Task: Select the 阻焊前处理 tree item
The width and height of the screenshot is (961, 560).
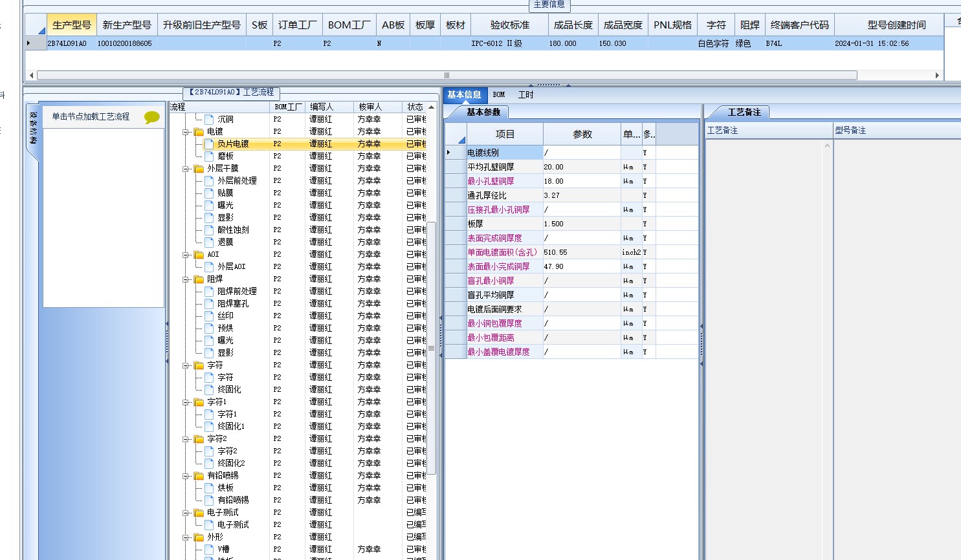Action: pyautogui.click(x=237, y=292)
